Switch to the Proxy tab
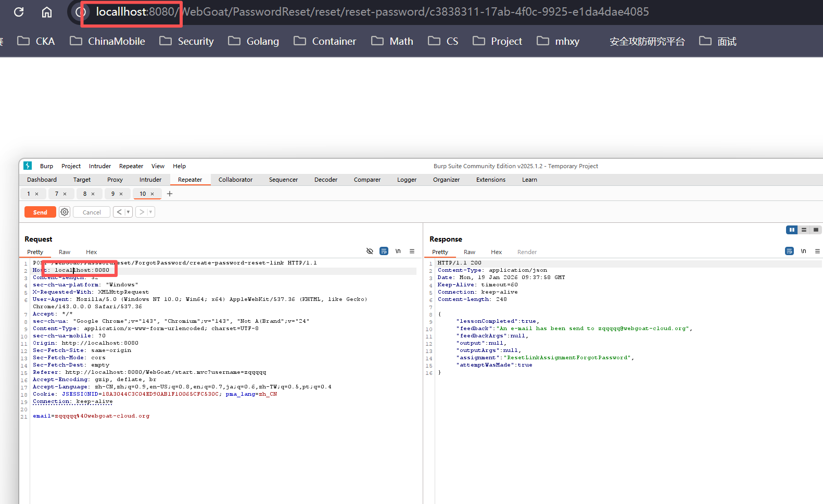This screenshot has height=504, width=823. [115, 180]
